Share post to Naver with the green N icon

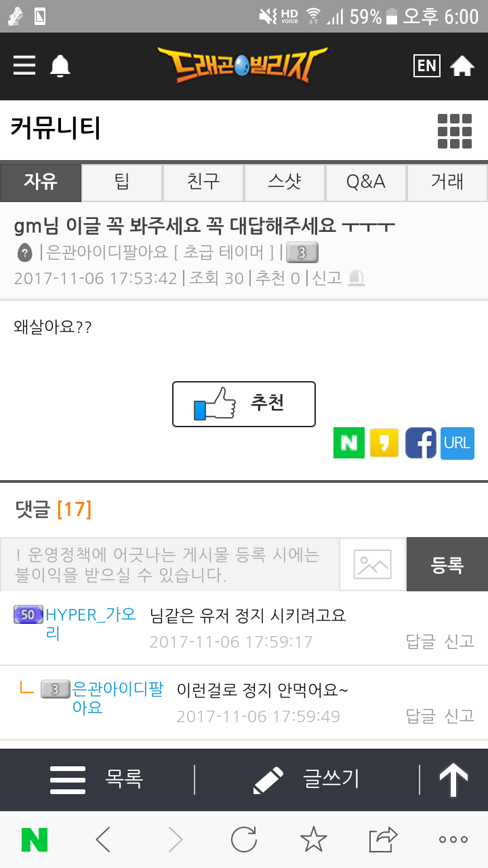[x=349, y=443]
